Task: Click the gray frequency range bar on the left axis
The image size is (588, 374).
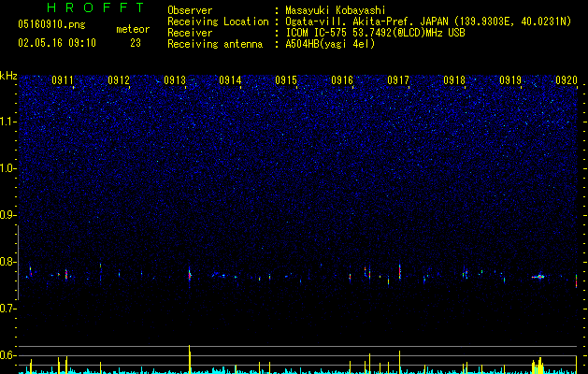Action: tap(18, 263)
